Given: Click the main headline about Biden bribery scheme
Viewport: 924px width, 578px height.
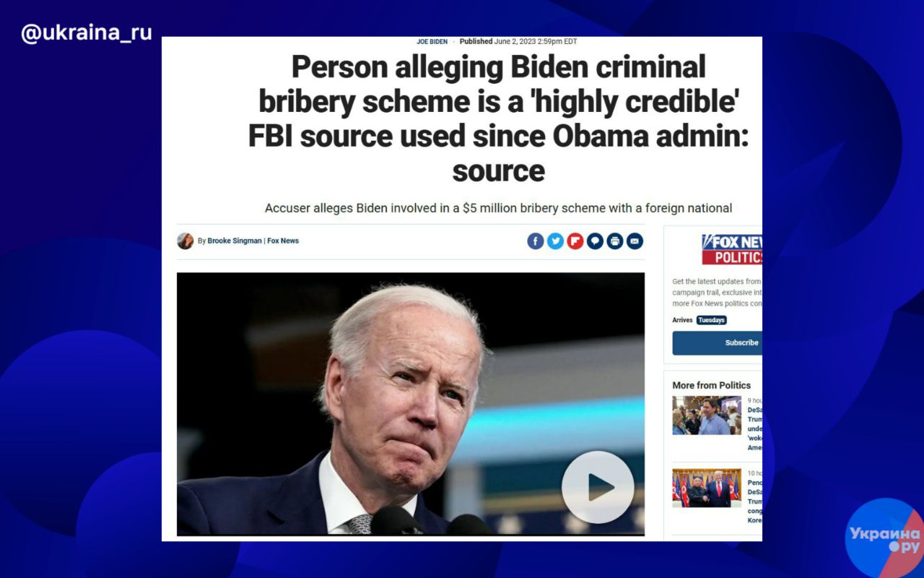Looking at the screenshot, I should 498,118.
